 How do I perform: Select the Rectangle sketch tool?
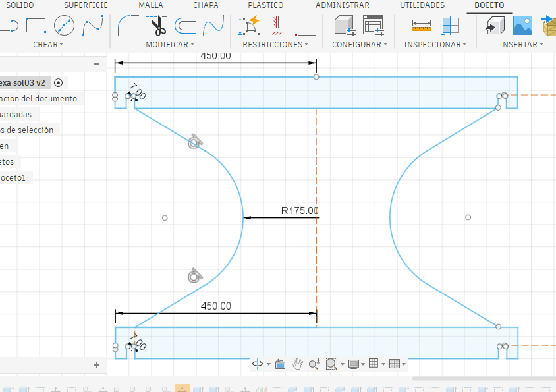pyautogui.click(x=36, y=26)
